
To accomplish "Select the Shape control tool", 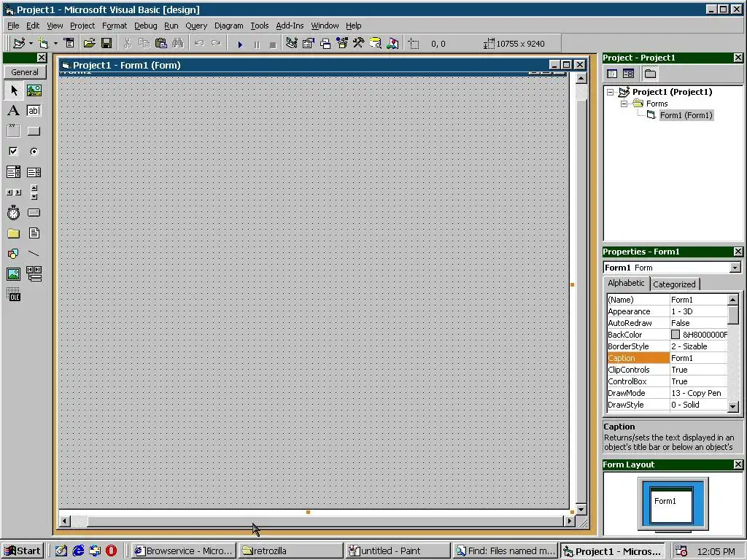I will pyautogui.click(x=14, y=253).
